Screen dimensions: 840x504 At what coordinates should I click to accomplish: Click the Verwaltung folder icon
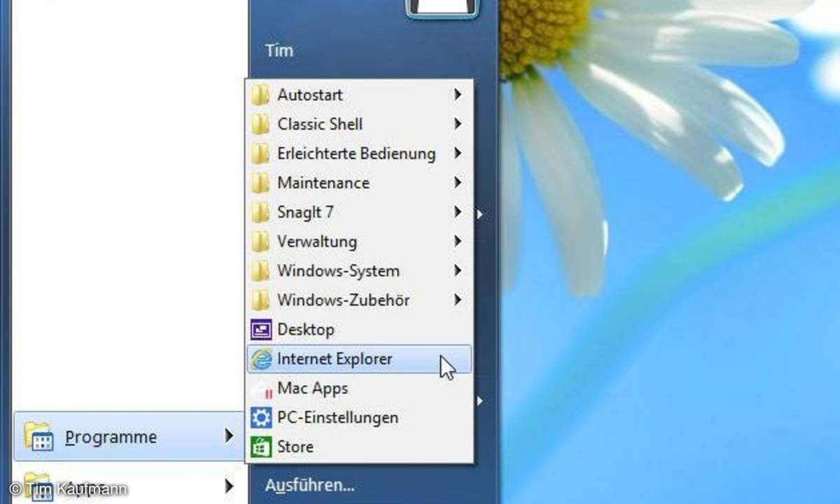[x=260, y=241]
